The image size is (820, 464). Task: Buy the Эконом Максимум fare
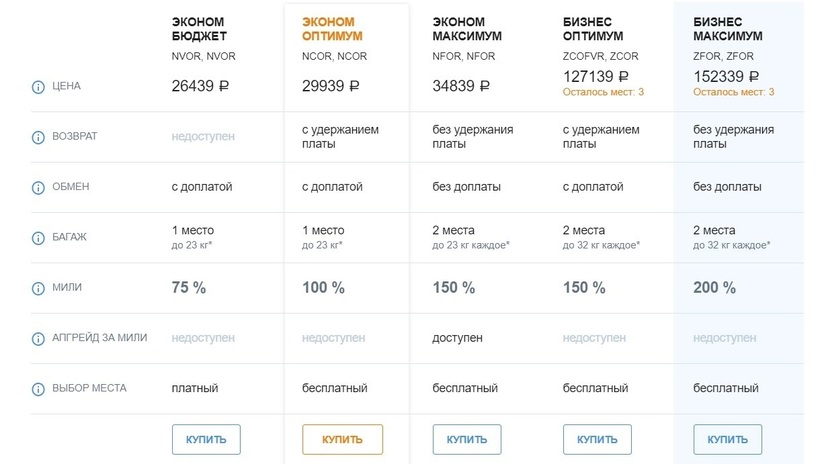[x=466, y=439]
